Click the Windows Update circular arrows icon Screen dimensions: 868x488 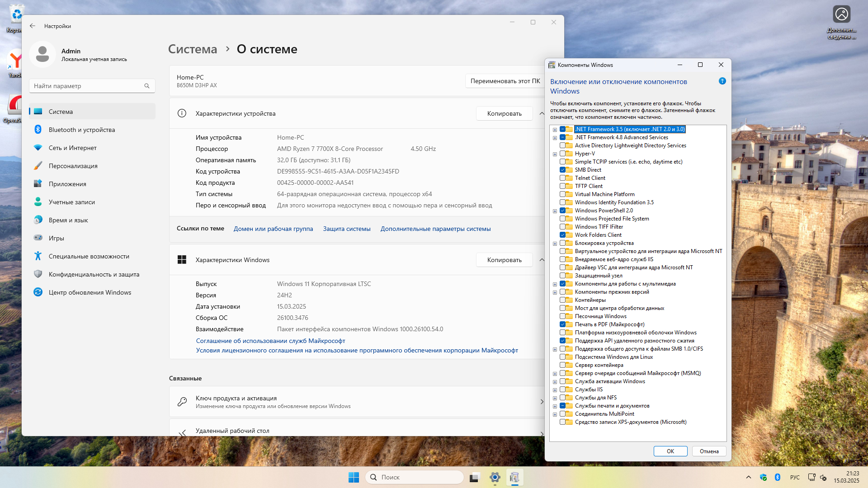pyautogui.click(x=38, y=292)
